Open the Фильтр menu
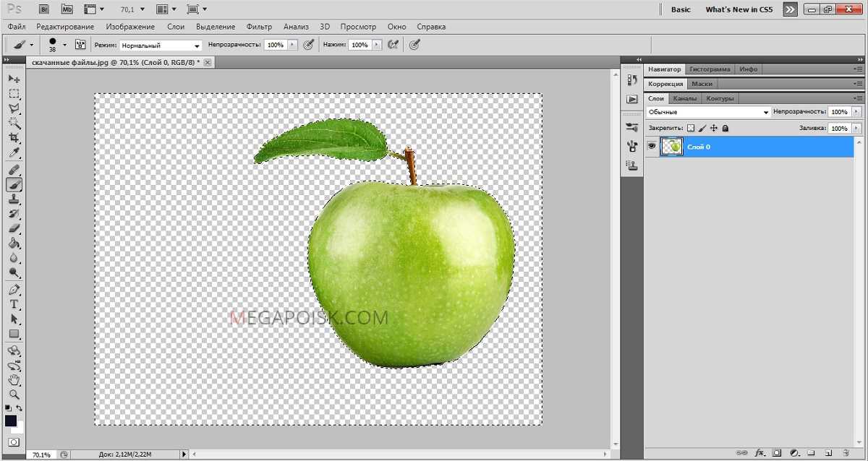This screenshot has width=868, height=461. (x=259, y=27)
